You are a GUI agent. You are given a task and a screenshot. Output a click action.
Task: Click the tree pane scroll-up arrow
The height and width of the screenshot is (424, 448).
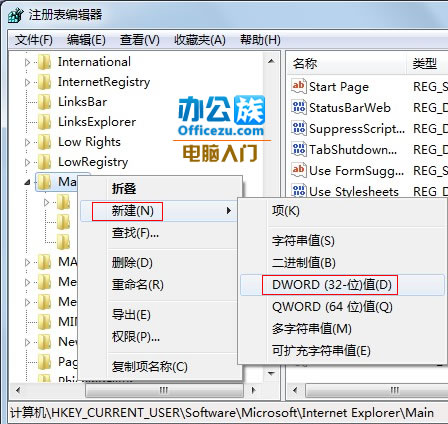271,61
